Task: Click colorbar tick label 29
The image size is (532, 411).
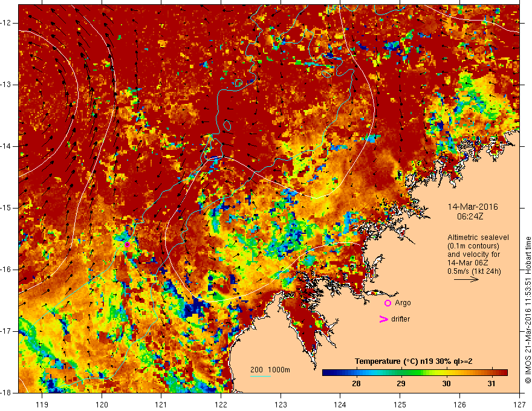Action: 401,384
